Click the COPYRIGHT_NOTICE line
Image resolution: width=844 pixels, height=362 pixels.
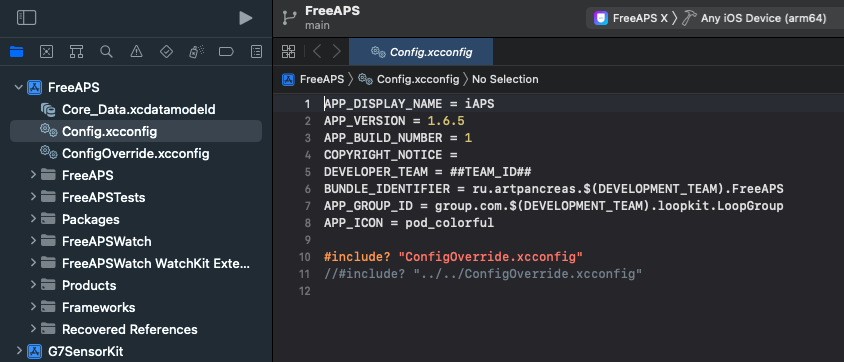tap(390, 155)
